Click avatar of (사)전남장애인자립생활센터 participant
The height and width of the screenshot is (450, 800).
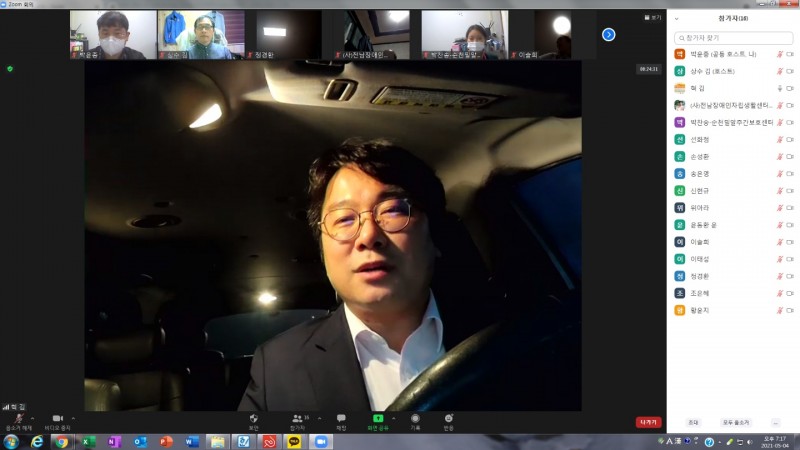click(680, 105)
